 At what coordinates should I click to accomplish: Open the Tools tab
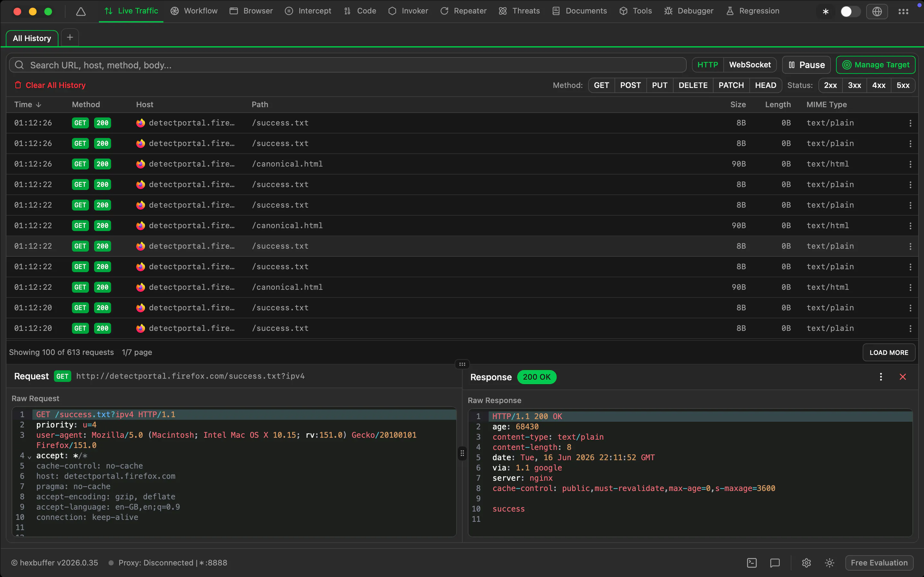pyautogui.click(x=635, y=11)
